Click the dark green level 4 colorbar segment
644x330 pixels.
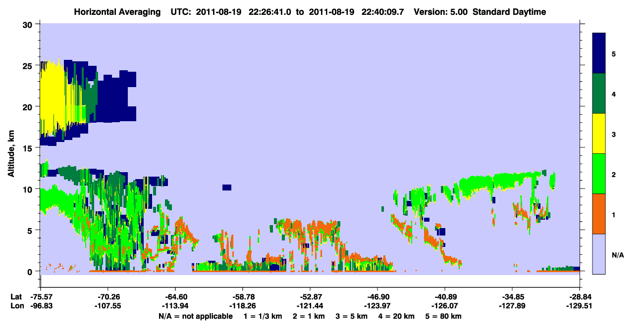599,94
